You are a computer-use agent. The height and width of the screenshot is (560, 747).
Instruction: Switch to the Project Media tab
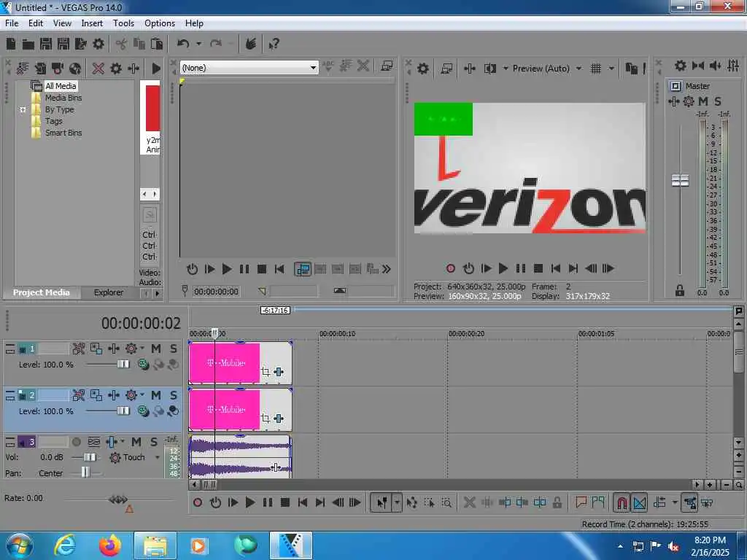[x=42, y=292]
